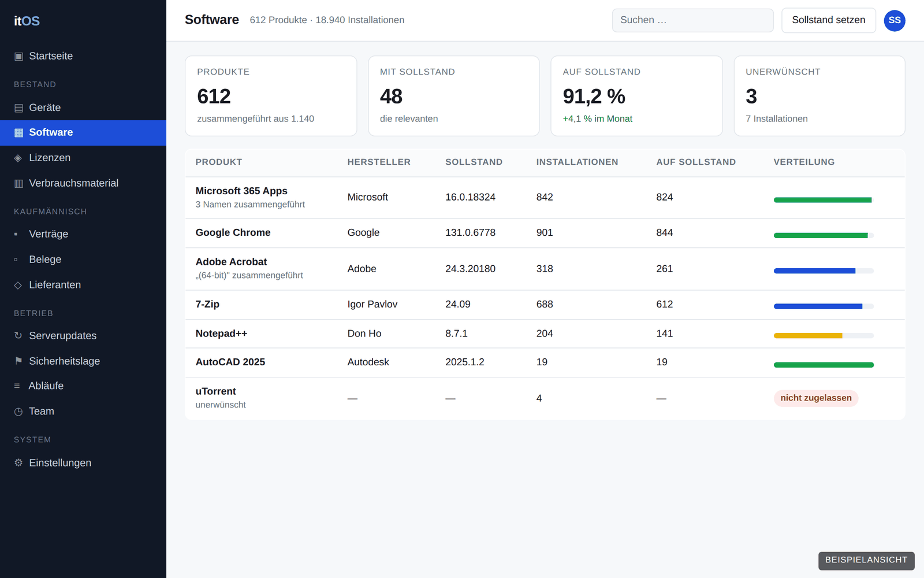Screen dimensions: 924x578
Task: Click the Verbrauchsmaterial icon
Action: pos(18,183)
